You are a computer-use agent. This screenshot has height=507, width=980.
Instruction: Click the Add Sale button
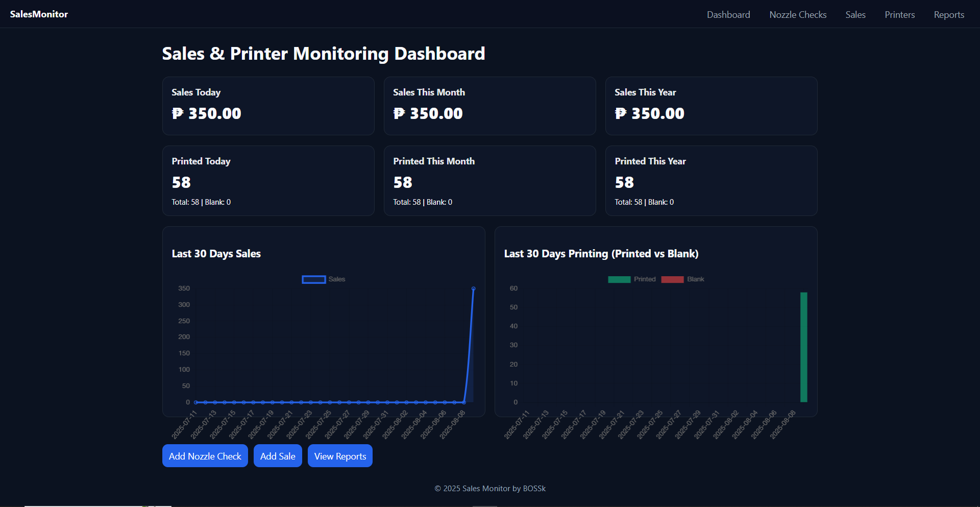278,455
